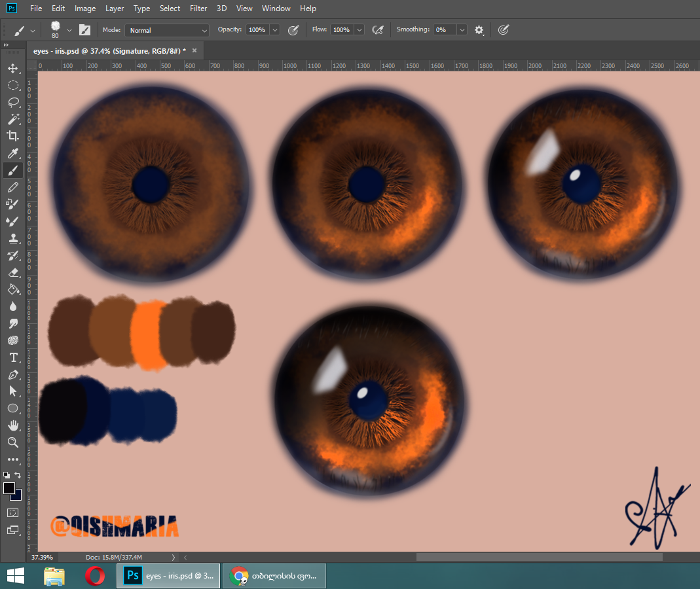Screen dimensions: 700x589
Task: Open status bar info arrow menu
Action: tap(174, 558)
